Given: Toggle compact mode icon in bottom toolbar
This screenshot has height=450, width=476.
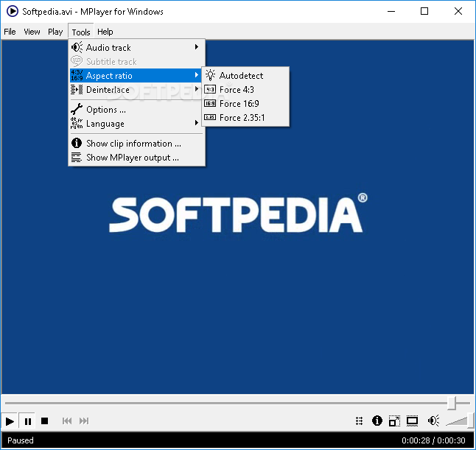Looking at the screenshot, I should pyautogui.click(x=394, y=421).
